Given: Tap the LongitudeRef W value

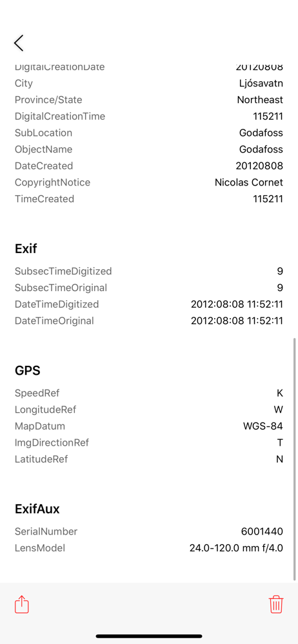Looking at the screenshot, I should [279, 410].
